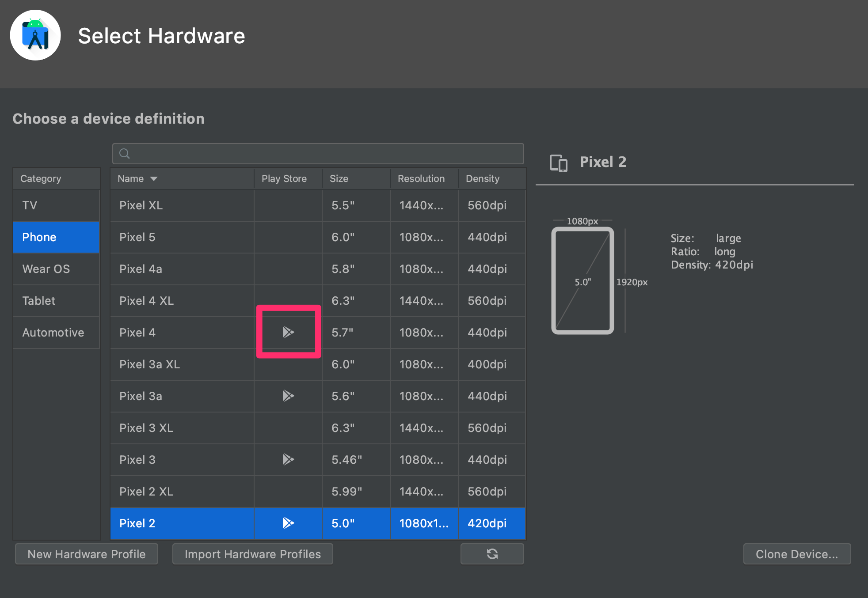868x598 pixels.
Task: Click the 5.5" size cell of Pixel XL
Action: coord(356,205)
